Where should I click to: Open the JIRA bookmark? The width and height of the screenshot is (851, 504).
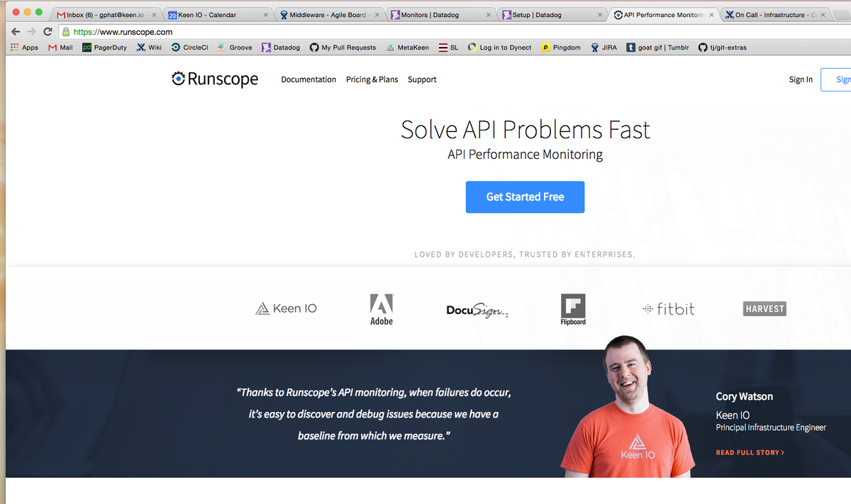(x=604, y=47)
